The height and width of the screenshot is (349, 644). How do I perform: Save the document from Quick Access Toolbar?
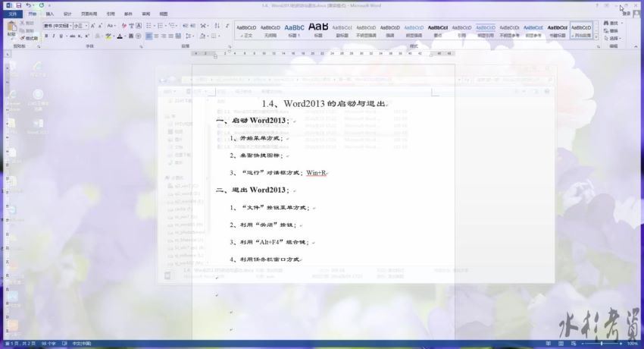point(18,5)
